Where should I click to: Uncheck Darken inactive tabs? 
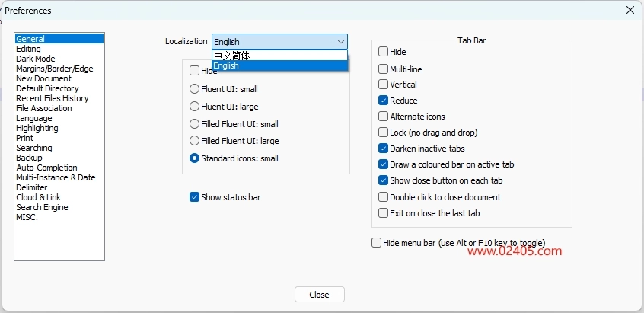point(384,149)
